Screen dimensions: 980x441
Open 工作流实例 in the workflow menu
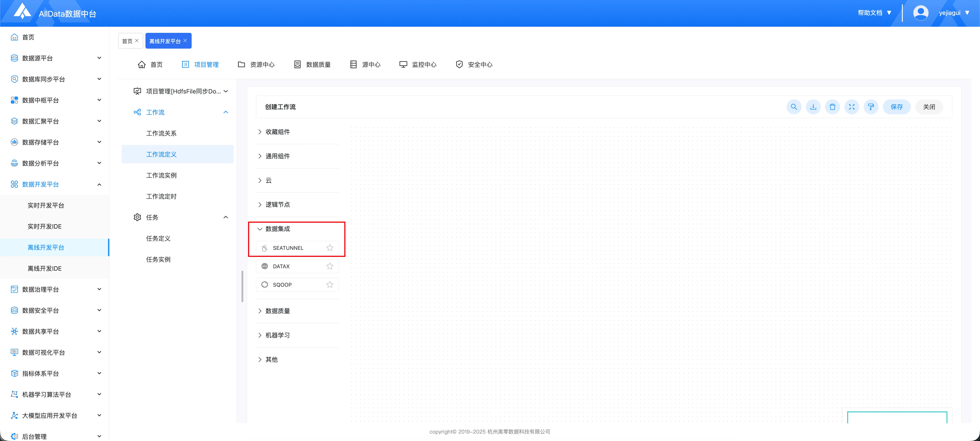[x=161, y=176]
